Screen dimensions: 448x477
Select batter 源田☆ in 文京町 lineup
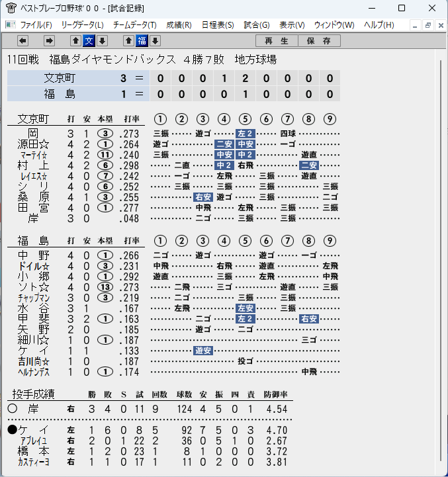click(x=33, y=144)
